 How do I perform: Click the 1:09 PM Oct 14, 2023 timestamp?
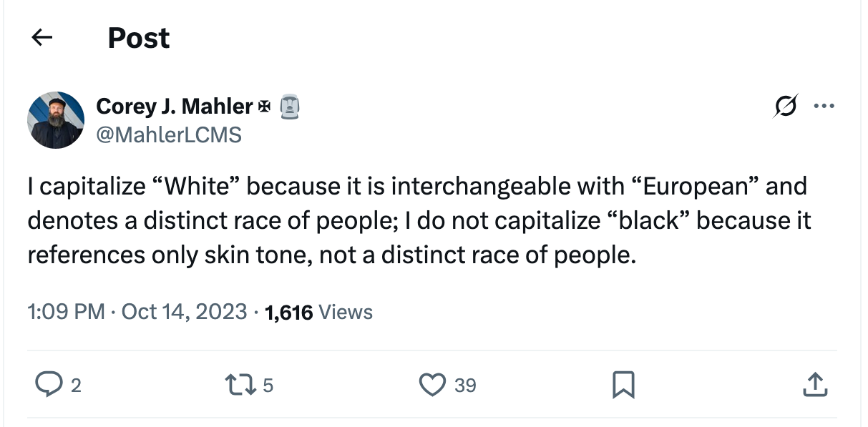(x=137, y=313)
